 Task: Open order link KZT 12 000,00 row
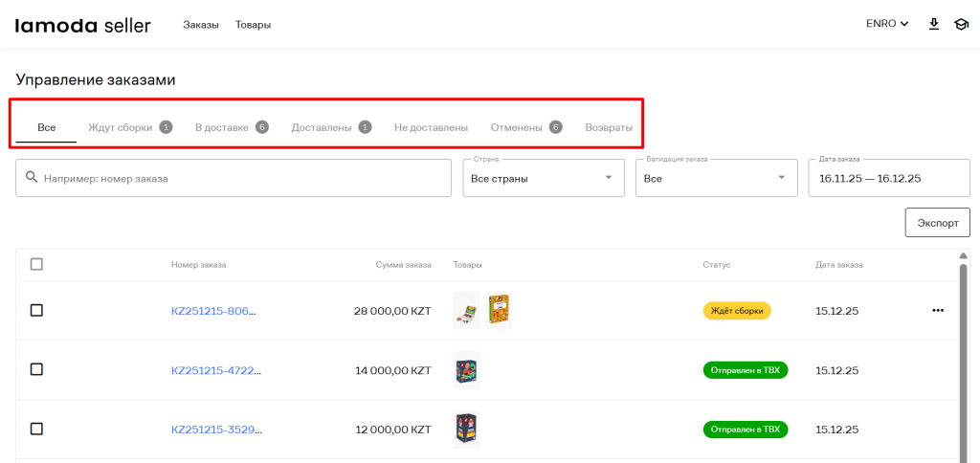click(x=213, y=429)
